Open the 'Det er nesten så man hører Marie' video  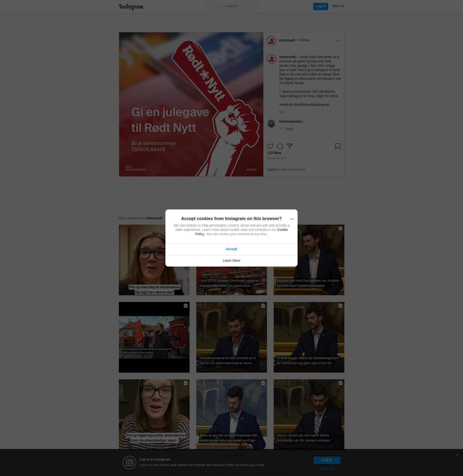[x=309, y=415]
